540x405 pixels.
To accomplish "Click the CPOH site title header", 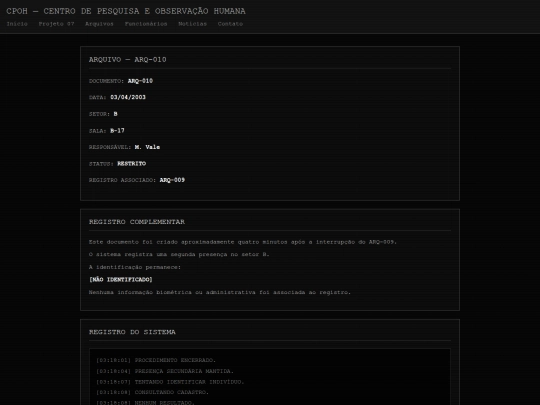I will 126,11.
